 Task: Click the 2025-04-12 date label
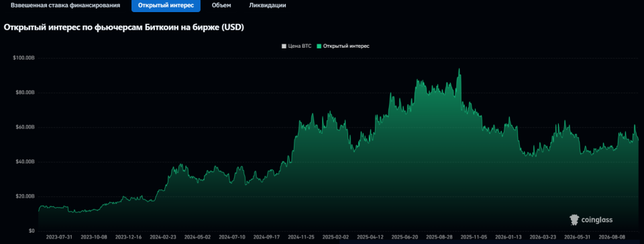click(370, 237)
